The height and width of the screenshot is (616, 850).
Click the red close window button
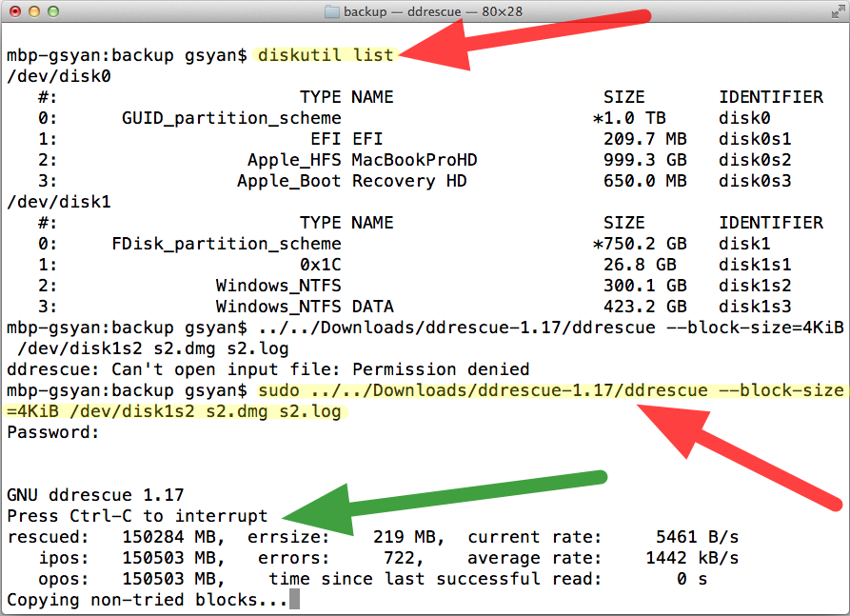click(15, 11)
